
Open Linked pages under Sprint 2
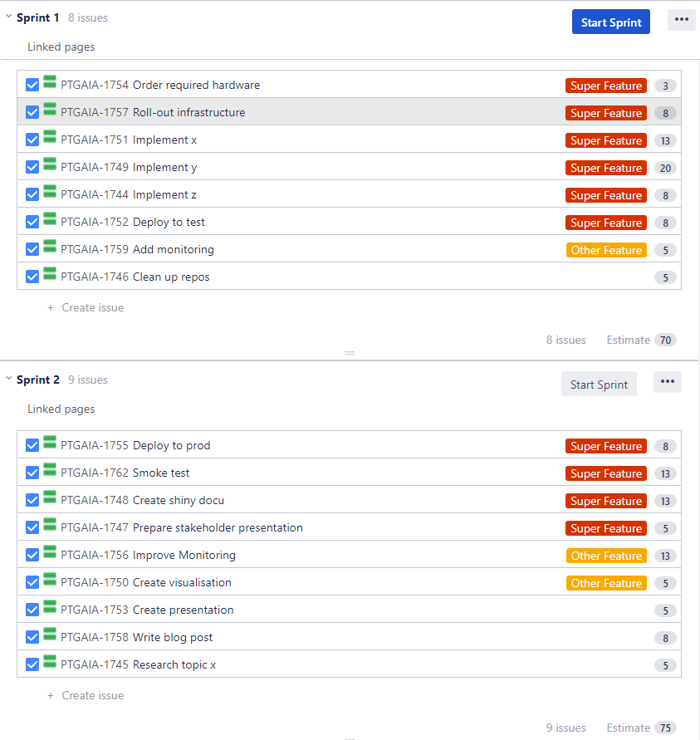click(x=61, y=409)
